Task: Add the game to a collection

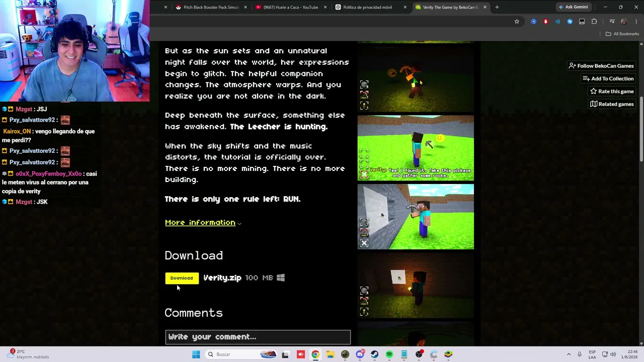Action: 608,78
